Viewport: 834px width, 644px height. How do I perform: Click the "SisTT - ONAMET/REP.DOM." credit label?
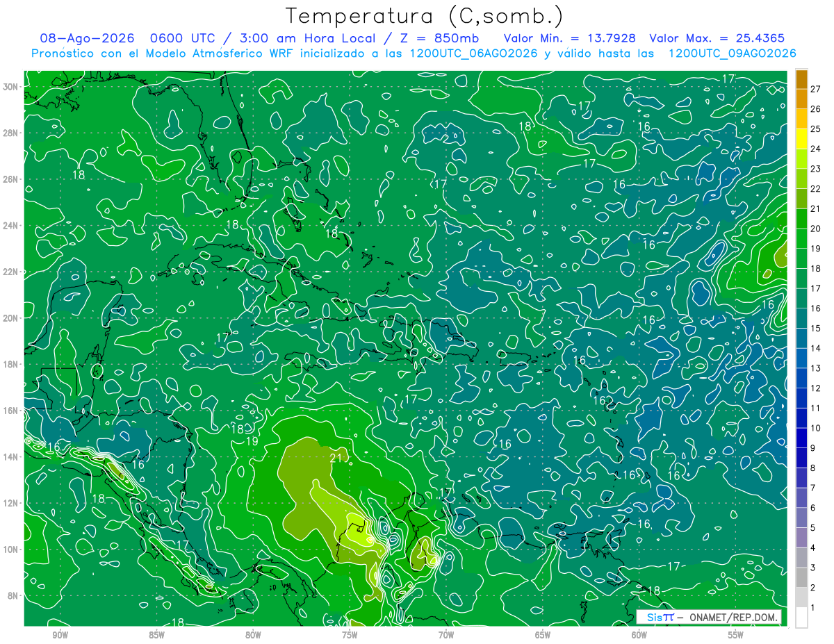(709, 617)
